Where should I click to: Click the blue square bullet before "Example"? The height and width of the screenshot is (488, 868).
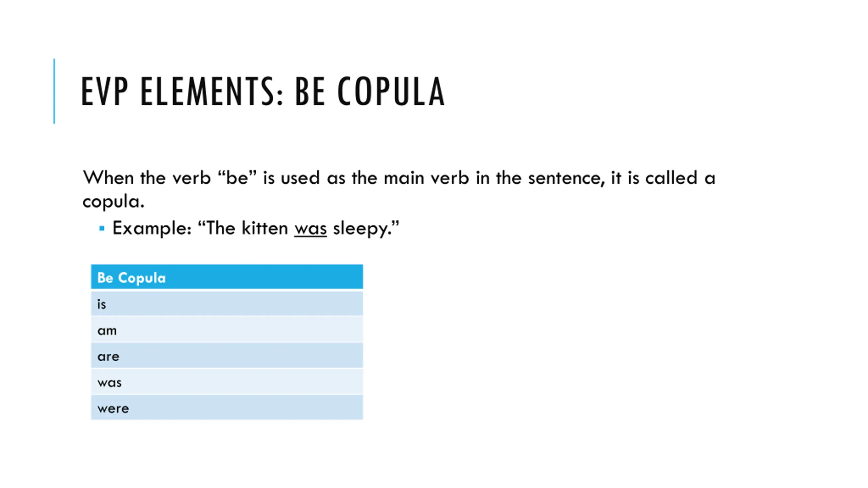coord(102,228)
